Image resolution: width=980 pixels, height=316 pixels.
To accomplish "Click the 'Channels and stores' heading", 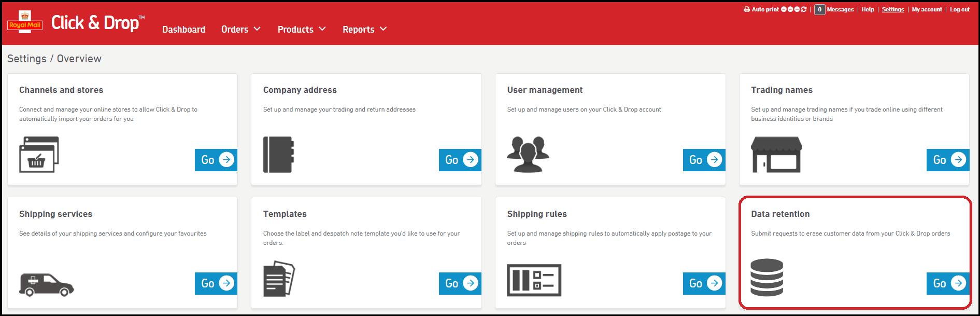I will tap(61, 90).
